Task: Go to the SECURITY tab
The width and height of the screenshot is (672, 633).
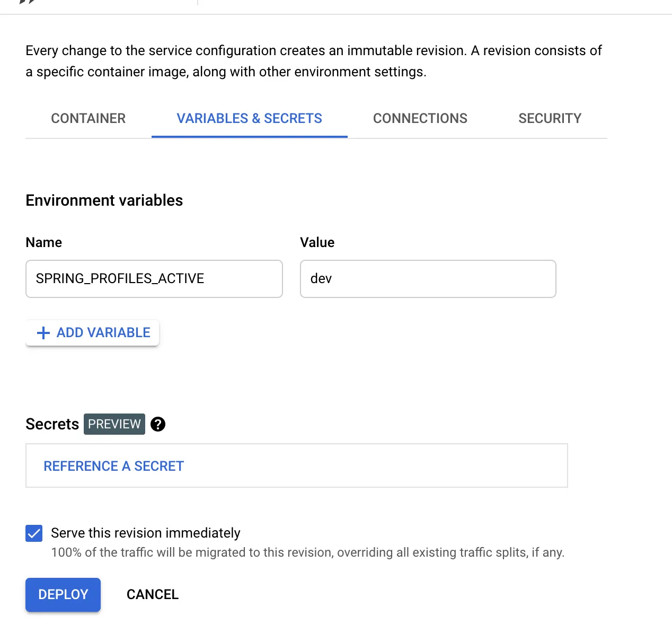Action: (x=550, y=118)
